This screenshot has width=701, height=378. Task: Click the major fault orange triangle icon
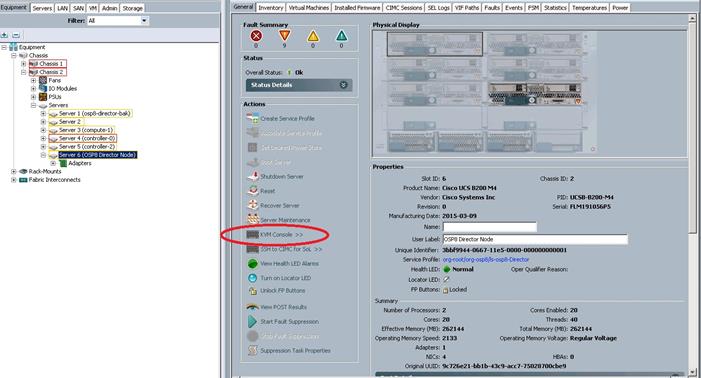(284, 36)
